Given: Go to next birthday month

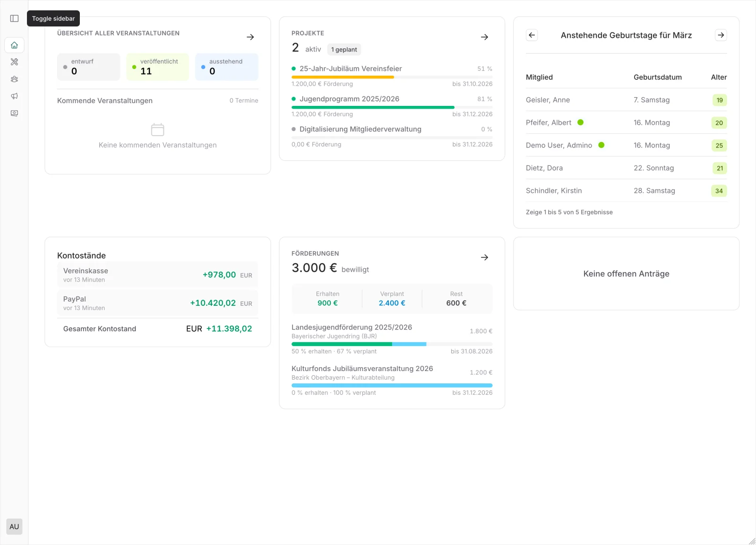Looking at the screenshot, I should pos(721,35).
